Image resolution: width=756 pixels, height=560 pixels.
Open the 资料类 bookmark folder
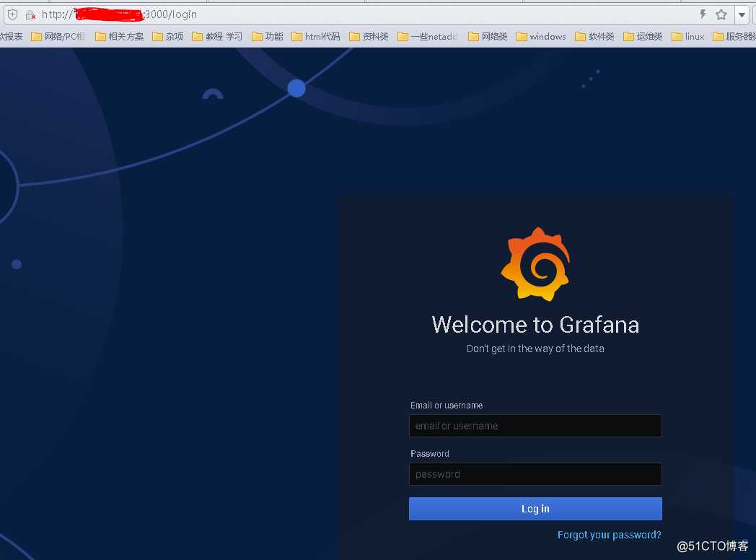(369, 36)
